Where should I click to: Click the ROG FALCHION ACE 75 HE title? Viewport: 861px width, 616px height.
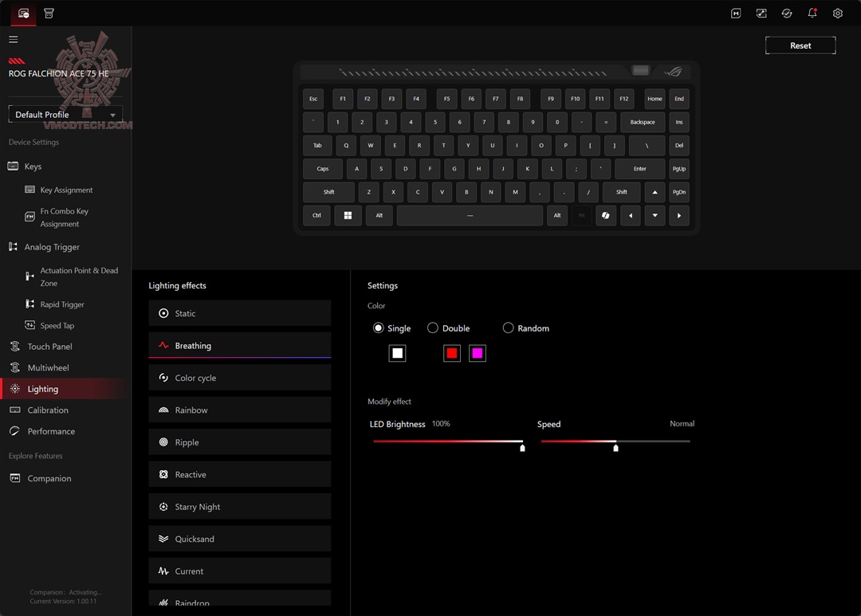tap(59, 73)
